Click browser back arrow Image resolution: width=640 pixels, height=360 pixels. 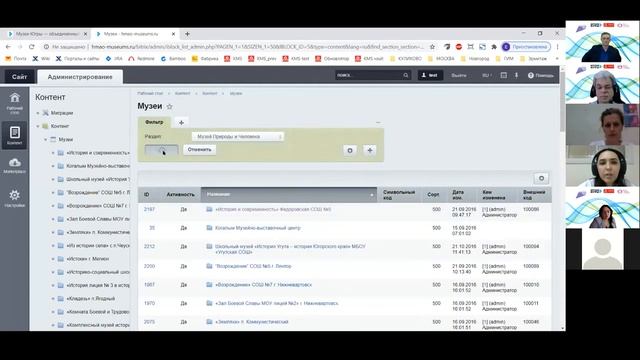pos(8,47)
